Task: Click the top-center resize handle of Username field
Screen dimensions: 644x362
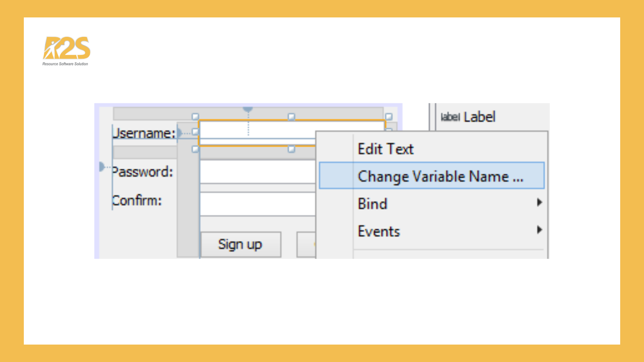Action: coord(291,117)
